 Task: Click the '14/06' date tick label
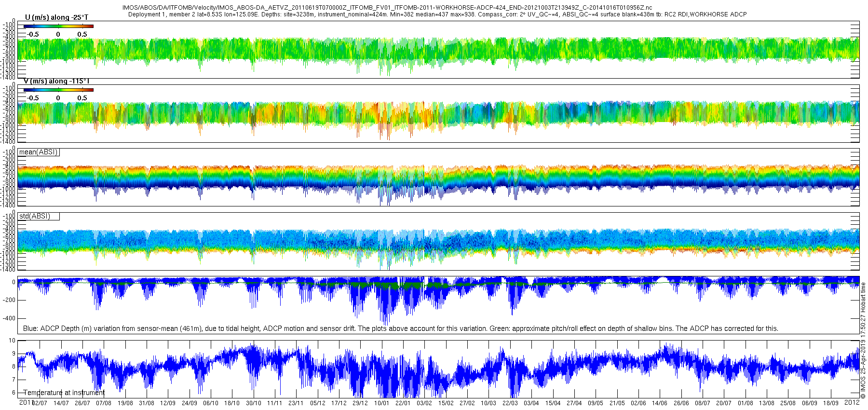point(659,403)
